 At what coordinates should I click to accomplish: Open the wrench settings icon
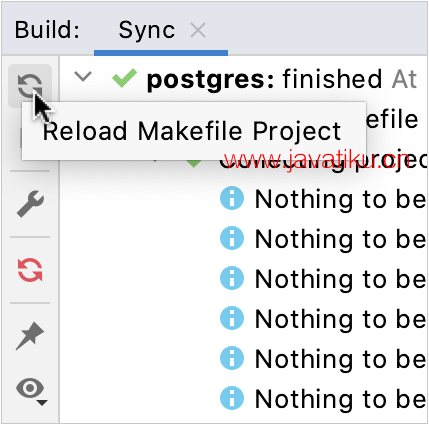coord(30,204)
